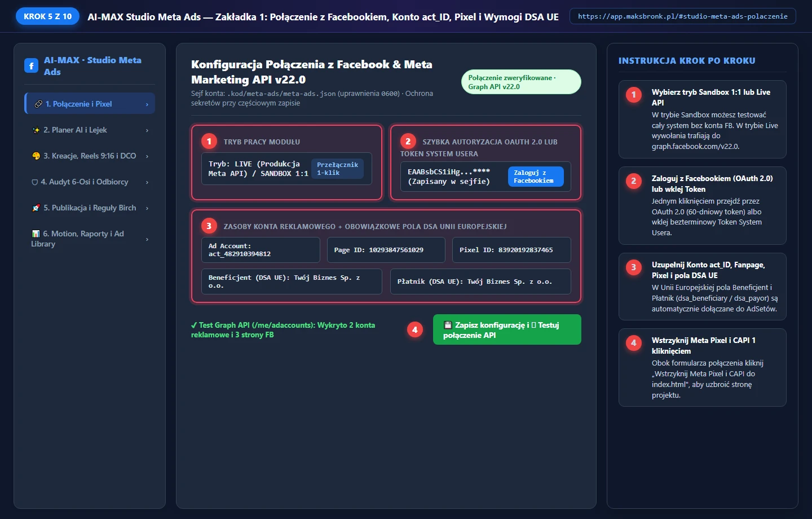Click the Ad Account act_482910394812 field
812x519 pixels.
point(261,250)
